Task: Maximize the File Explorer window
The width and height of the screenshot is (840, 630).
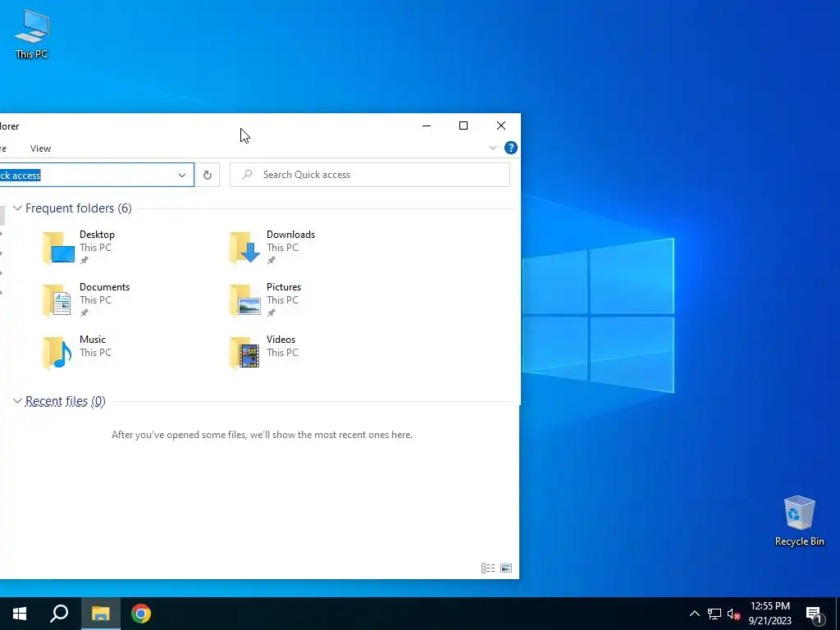Action: tap(463, 126)
